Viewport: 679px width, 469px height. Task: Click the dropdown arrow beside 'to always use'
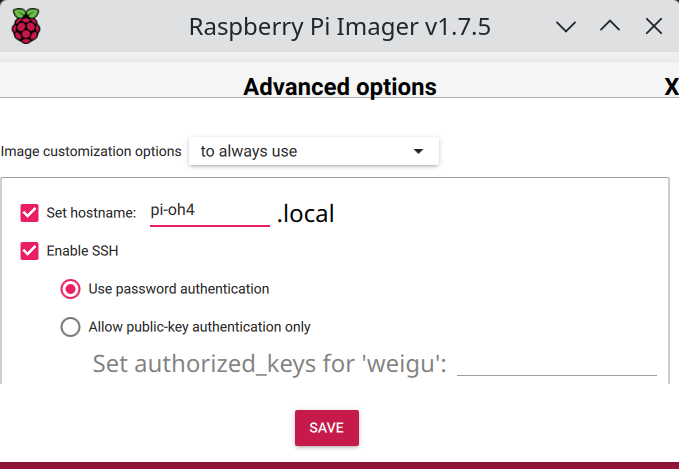point(418,151)
